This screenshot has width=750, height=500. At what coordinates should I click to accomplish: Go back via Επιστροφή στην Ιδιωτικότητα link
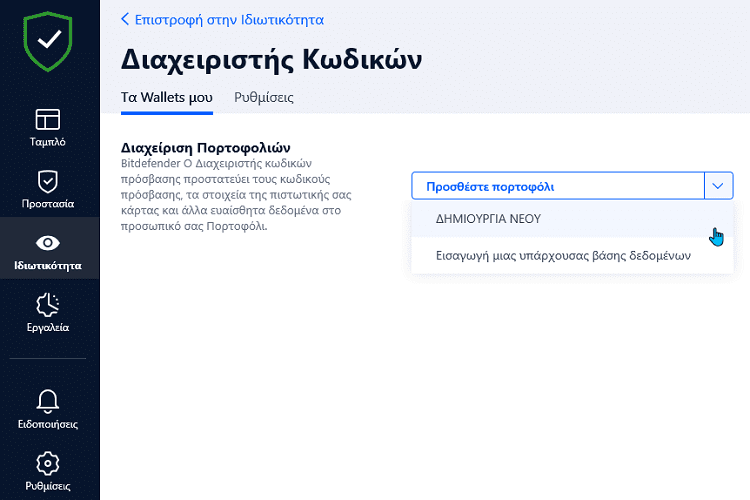229,20
